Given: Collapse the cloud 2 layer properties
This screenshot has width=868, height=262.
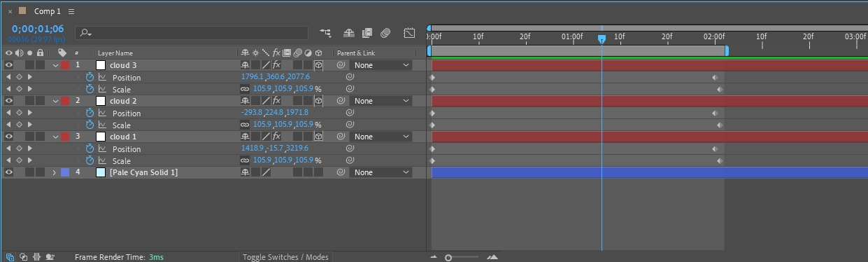Looking at the screenshot, I should tap(55, 101).
